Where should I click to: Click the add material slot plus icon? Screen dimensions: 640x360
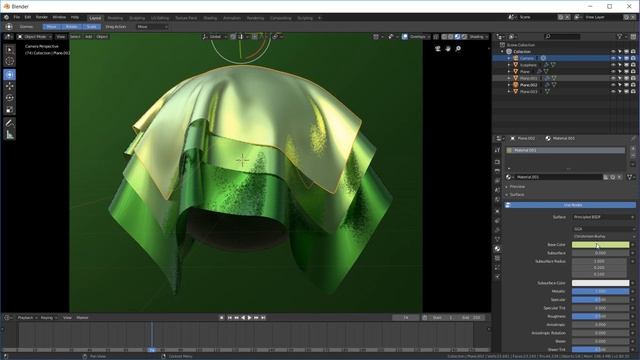[x=633, y=149]
